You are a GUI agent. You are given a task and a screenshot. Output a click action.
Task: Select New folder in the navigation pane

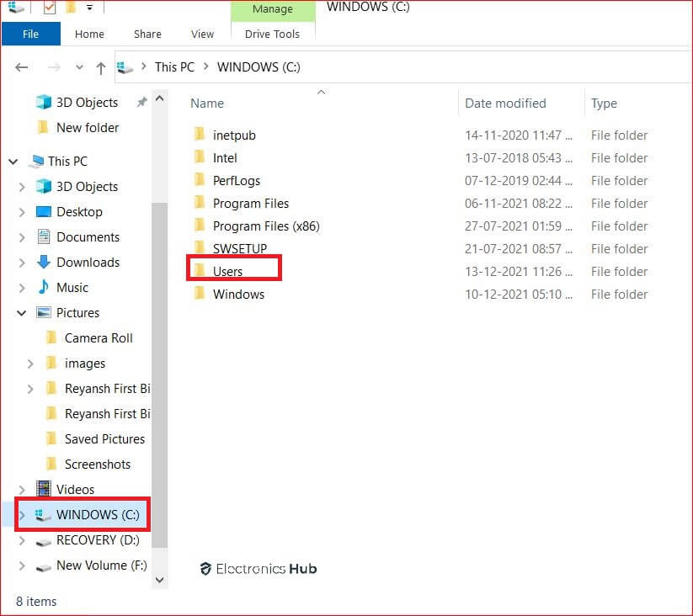(x=88, y=128)
